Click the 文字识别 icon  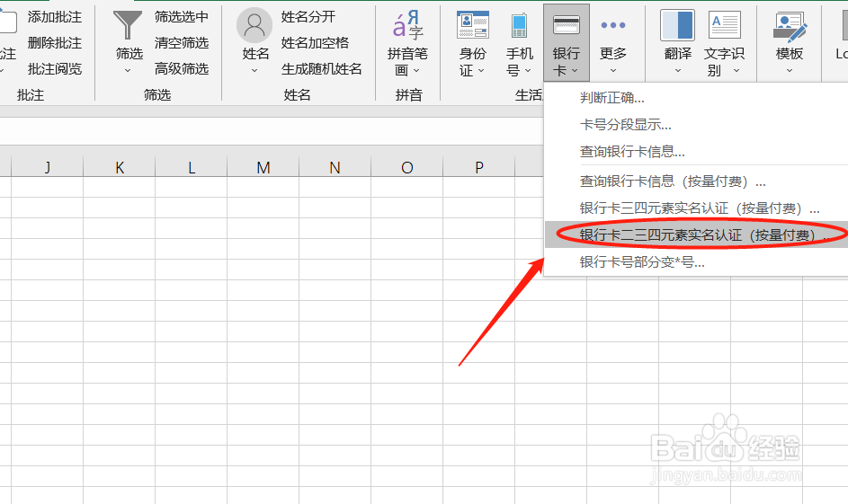pos(724,25)
